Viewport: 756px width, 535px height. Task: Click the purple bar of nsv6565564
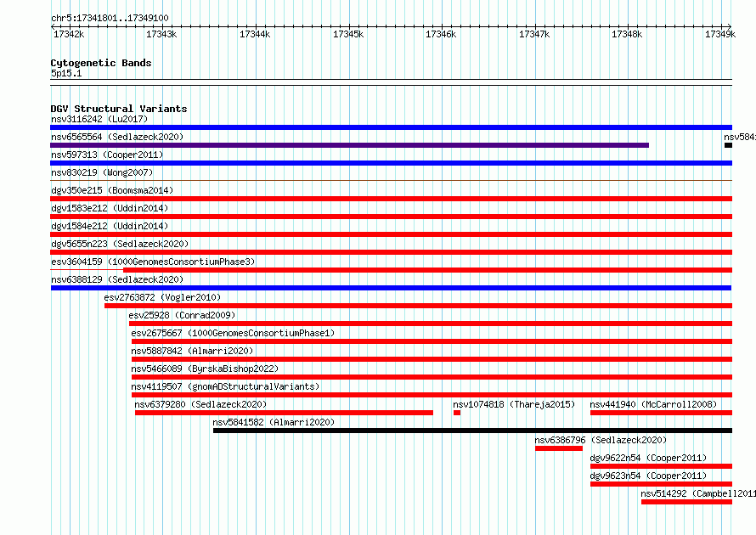click(350, 145)
